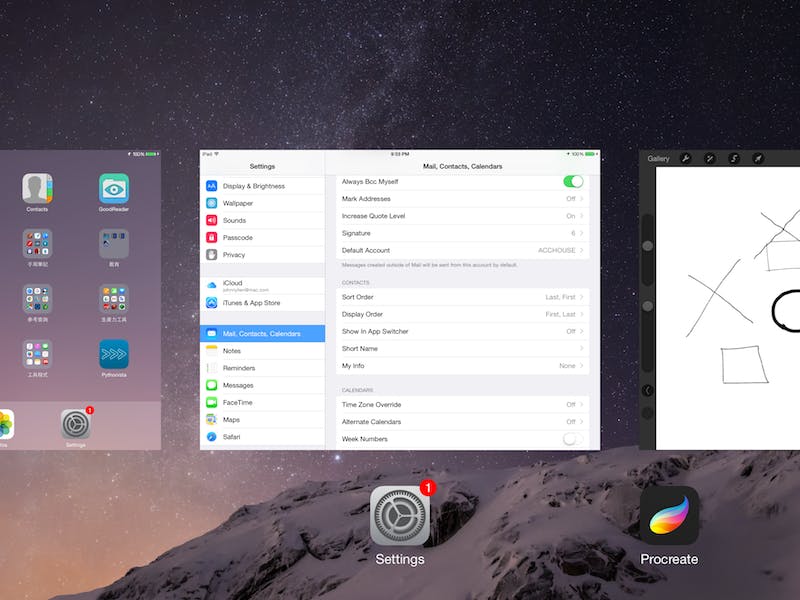Expand the Time Zone Override option
The image size is (800, 600).
pyautogui.click(x=462, y=405)
